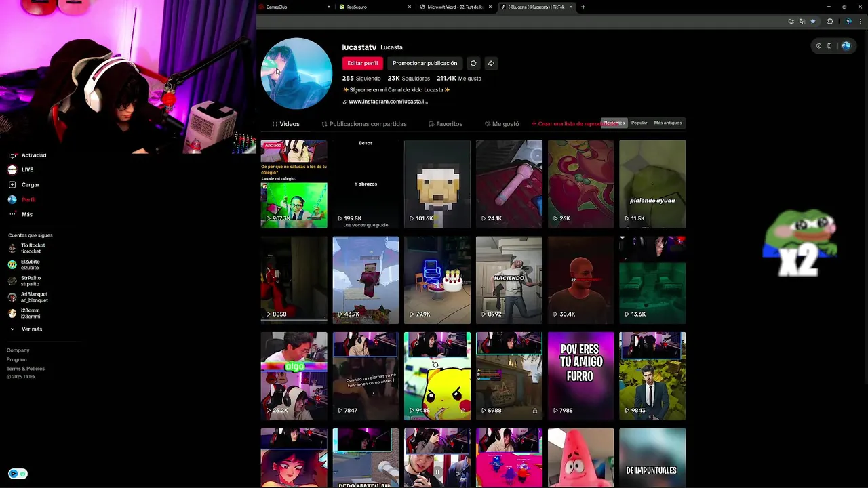
Task: Open a new browser tab with plus
Action: pos(583,7)
